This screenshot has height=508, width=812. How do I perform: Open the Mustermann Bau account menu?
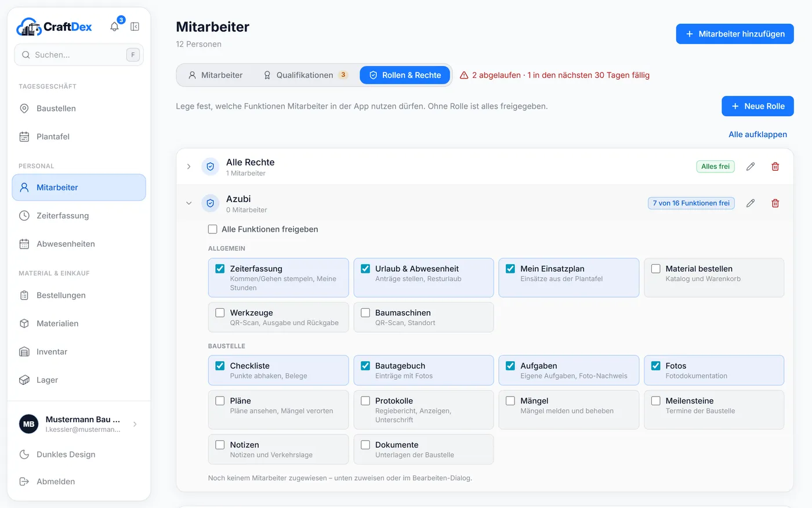tap(79, 424)
